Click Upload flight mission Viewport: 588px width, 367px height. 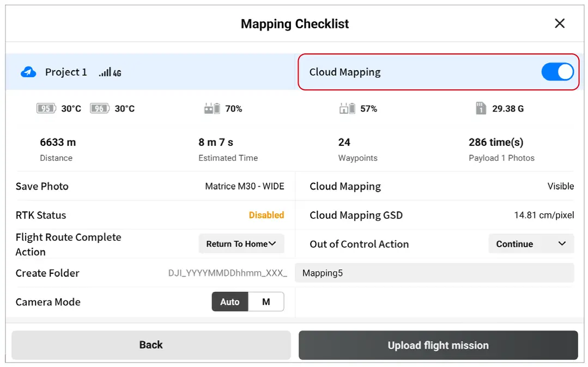437,345
